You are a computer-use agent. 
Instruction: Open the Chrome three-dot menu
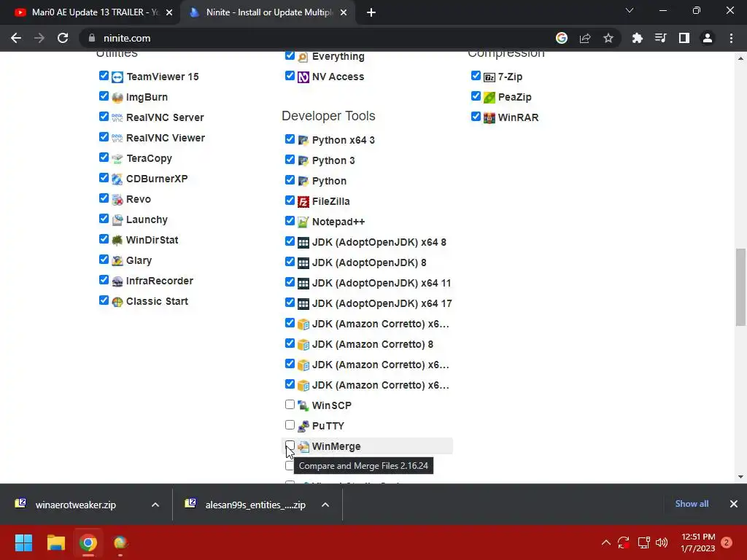tap(731, 38)
